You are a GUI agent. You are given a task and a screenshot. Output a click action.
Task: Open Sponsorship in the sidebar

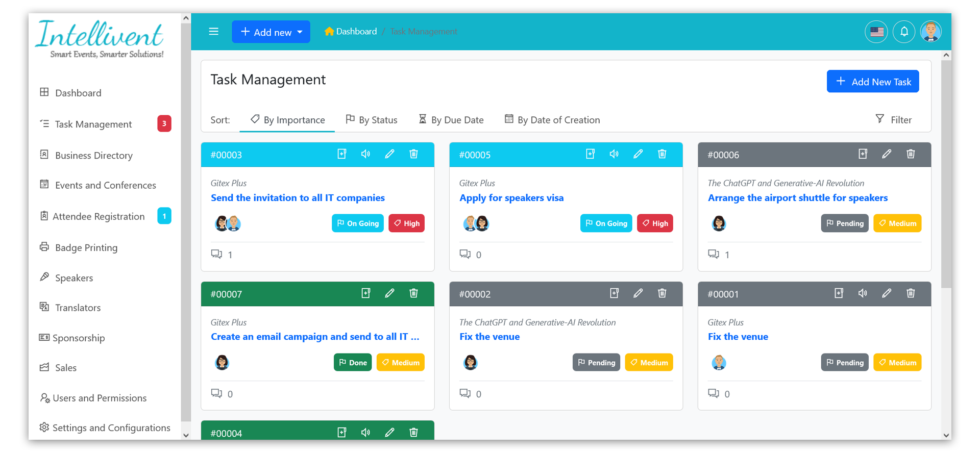tap(72, 338)
